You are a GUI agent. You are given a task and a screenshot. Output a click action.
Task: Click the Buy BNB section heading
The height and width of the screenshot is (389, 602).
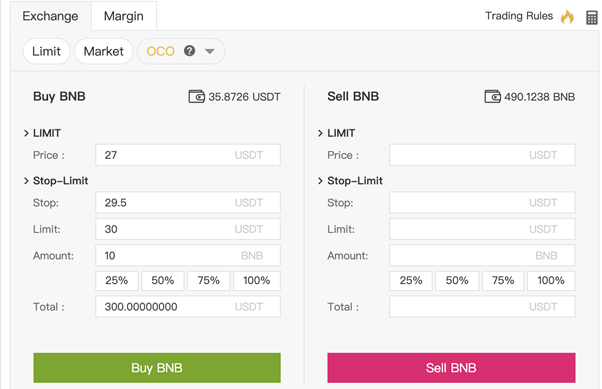[59, 96]
